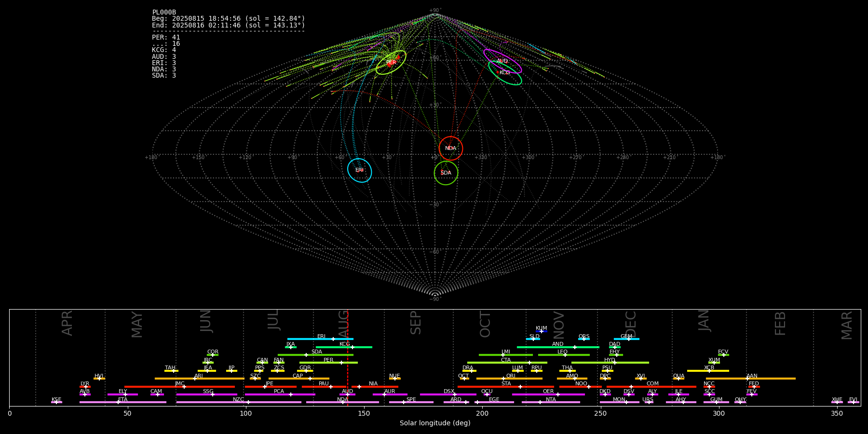Click the KCG green radiant ellipse
Image resolution: width=868 pixels, height=434 pixels.
[505, 73]
